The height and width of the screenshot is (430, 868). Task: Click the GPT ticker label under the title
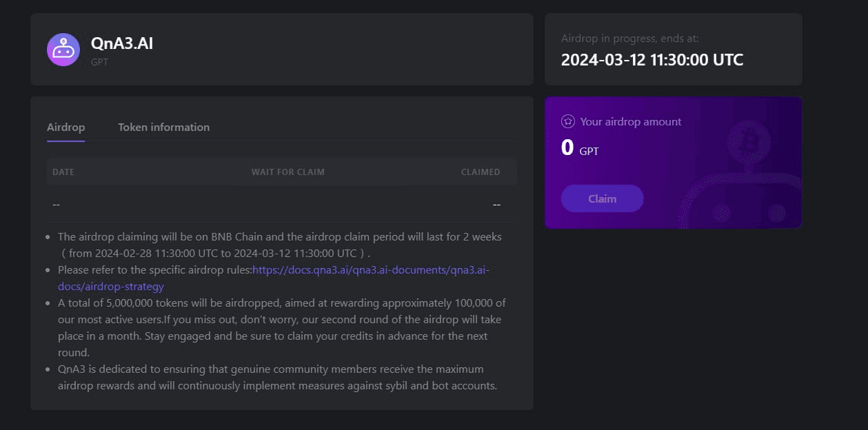coord(99,62)
